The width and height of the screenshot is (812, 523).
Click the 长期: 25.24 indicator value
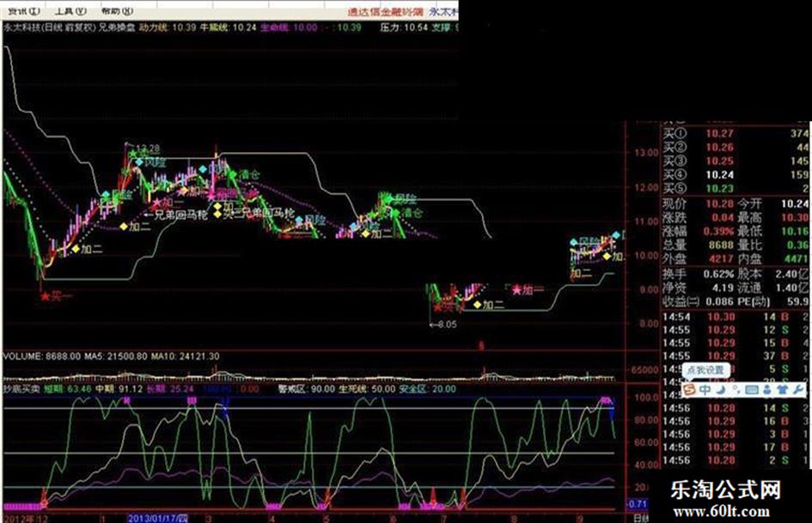pyautogui.click(x=170, y=389)
